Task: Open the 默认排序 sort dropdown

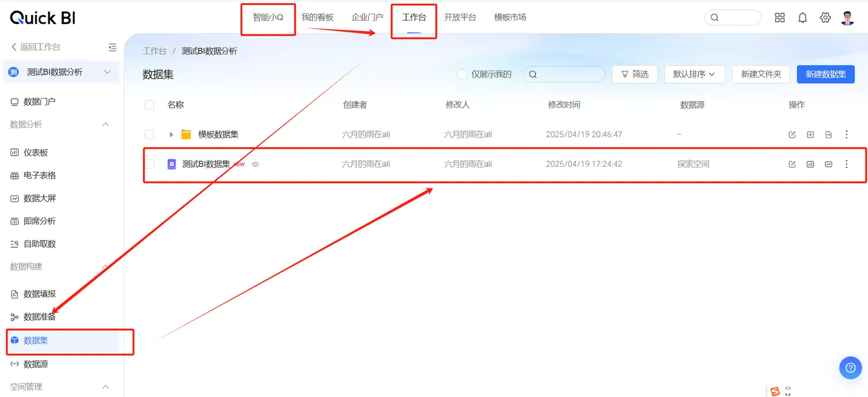Action: (x=694, y=74)
